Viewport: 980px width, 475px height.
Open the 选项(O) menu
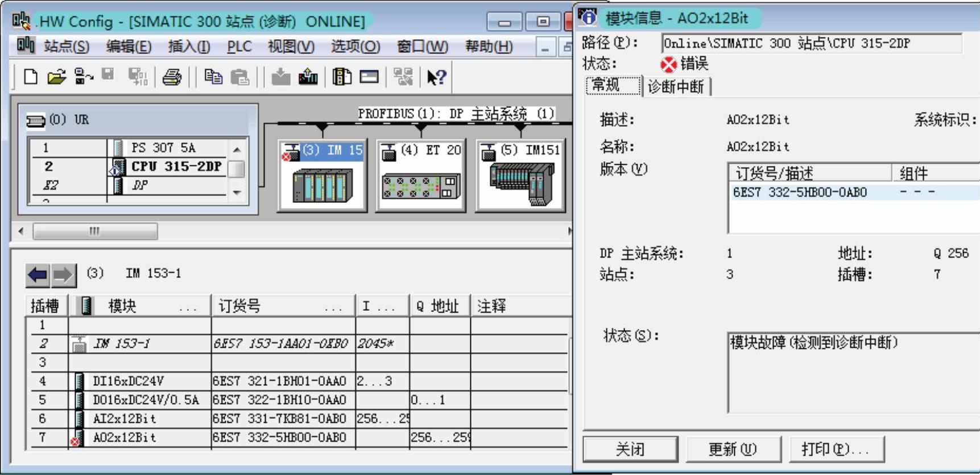(x=355, y=47)
